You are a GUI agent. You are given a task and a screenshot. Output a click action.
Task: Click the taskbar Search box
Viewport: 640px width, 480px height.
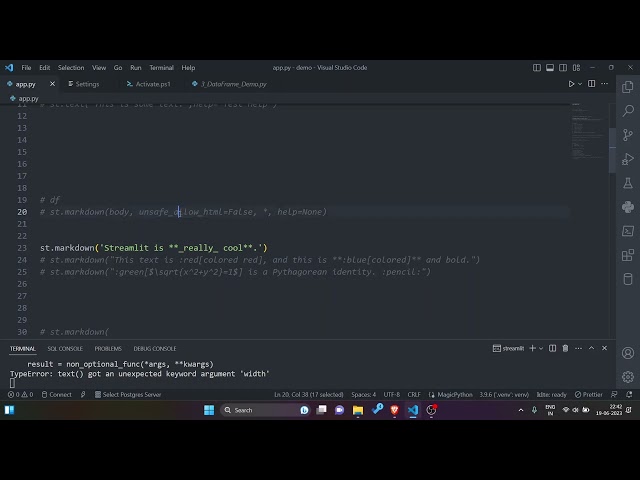click(x=265, y=410)
